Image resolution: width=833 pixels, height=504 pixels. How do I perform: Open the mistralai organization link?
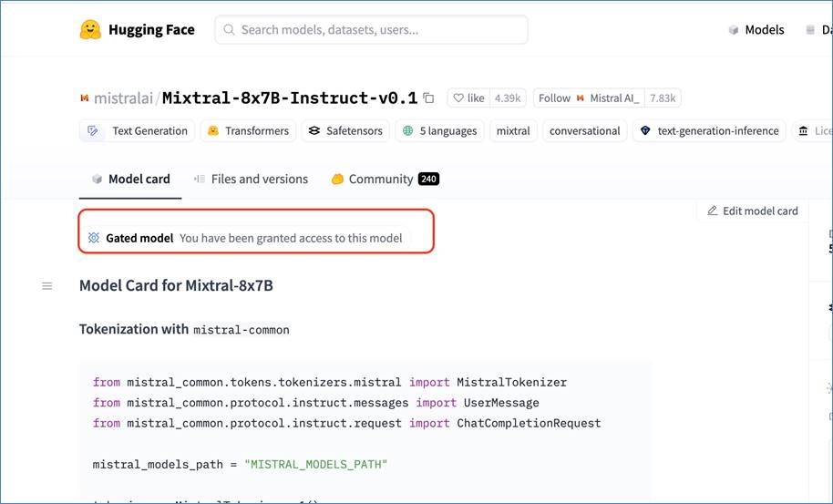123,98
